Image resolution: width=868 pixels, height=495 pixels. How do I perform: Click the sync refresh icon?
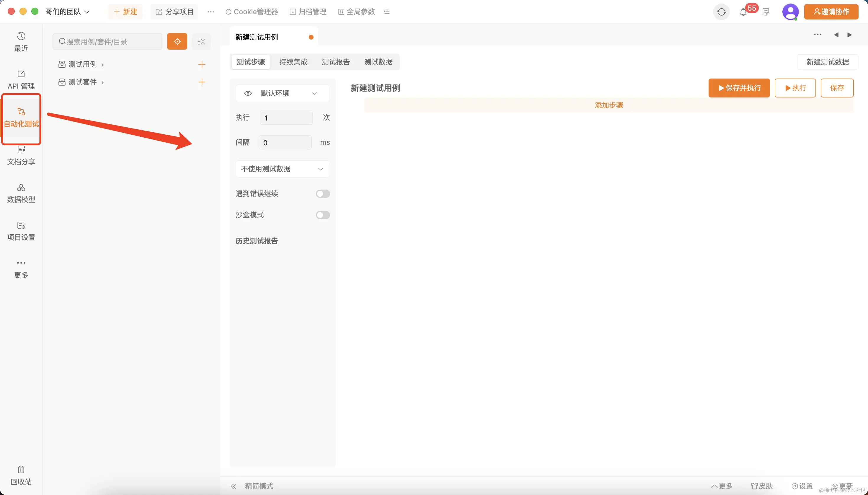click(721, 12)
